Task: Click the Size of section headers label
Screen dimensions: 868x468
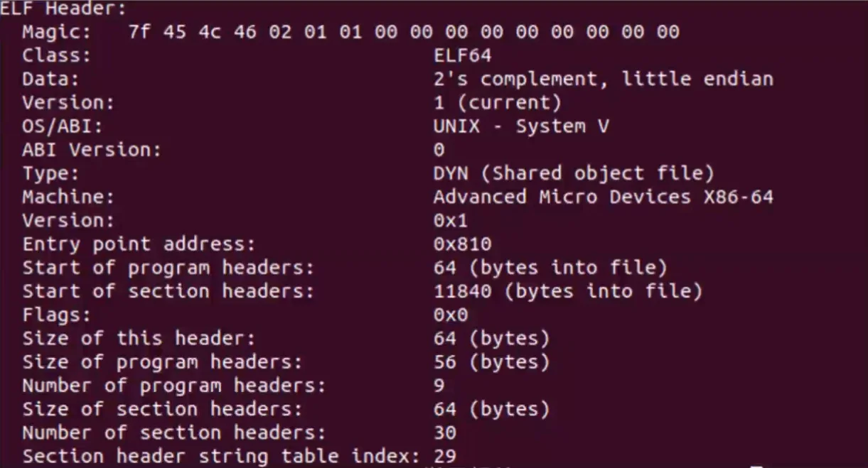Action: 162,409
